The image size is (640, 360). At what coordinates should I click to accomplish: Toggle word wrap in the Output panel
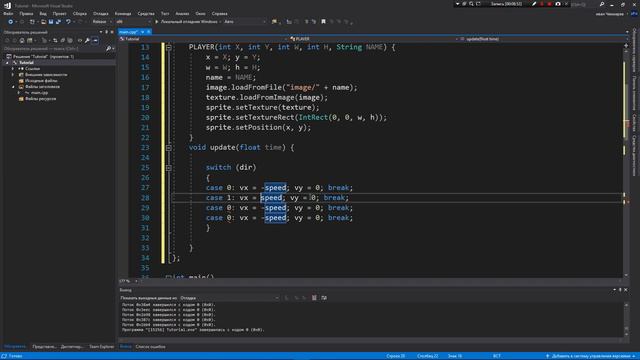[x=324, y=298]
